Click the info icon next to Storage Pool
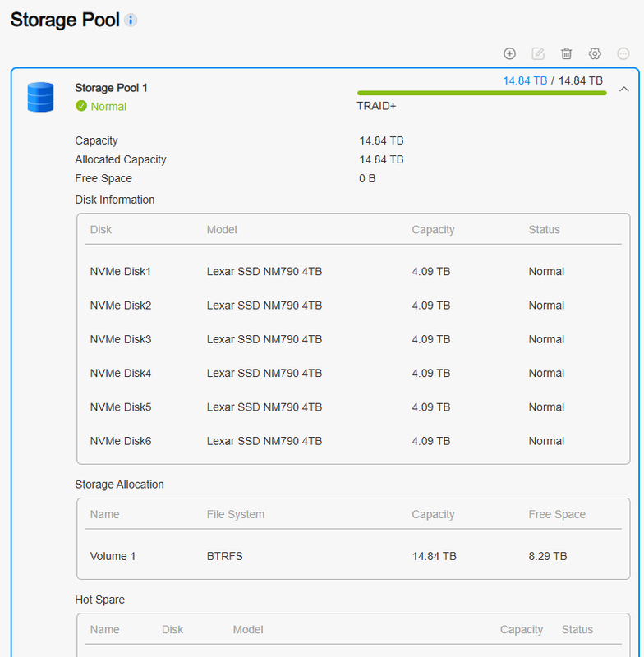The width and height of the screenshot is (644, 657). 131,20
